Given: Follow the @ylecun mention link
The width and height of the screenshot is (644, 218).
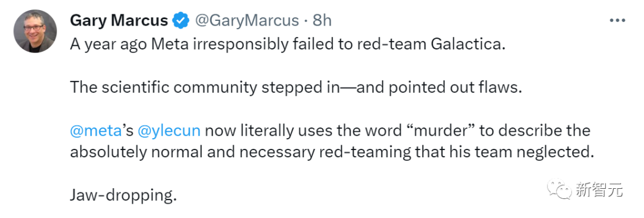Looking at the screenshot, I should [169, 132].
